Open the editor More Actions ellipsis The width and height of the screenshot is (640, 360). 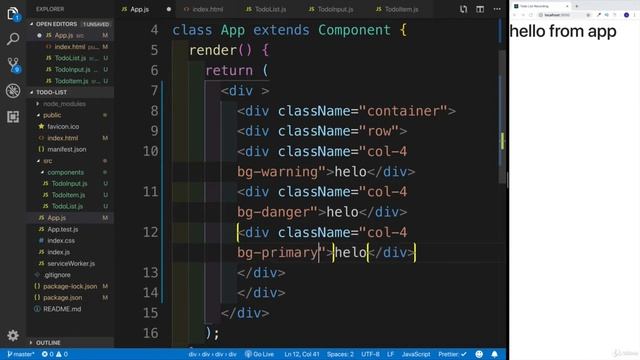[497, 9]
